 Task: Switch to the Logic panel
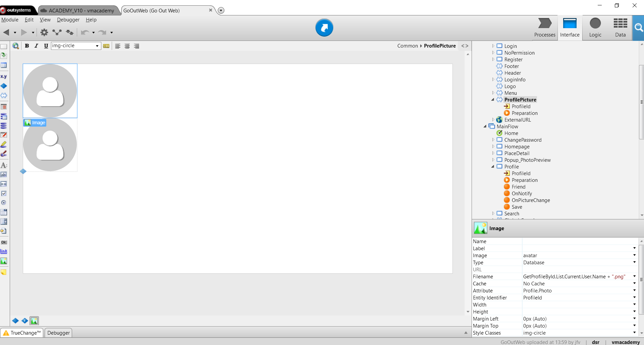(x=595, y=28)
